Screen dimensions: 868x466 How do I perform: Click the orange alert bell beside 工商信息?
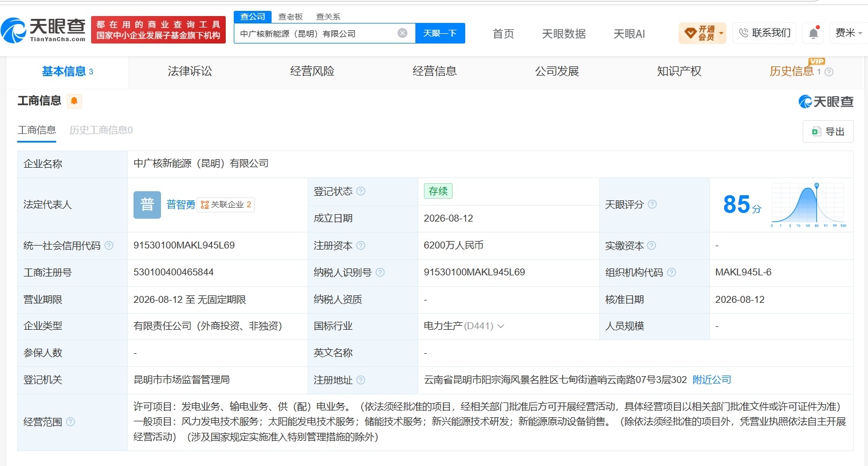click(74, 101)
